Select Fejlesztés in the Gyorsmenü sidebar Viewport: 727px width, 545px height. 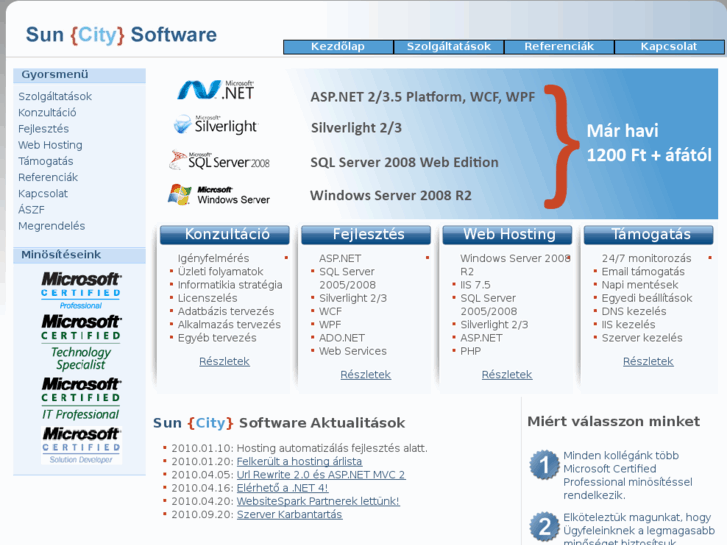coord(43,129)
